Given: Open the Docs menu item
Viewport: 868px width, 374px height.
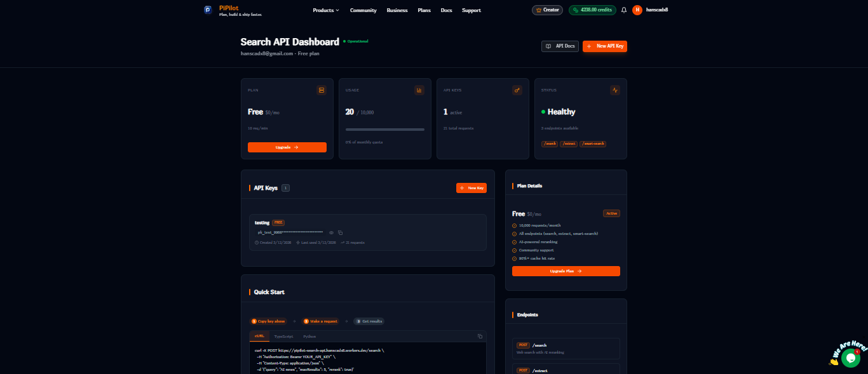Looking at the screenshot, I should 446,10.
